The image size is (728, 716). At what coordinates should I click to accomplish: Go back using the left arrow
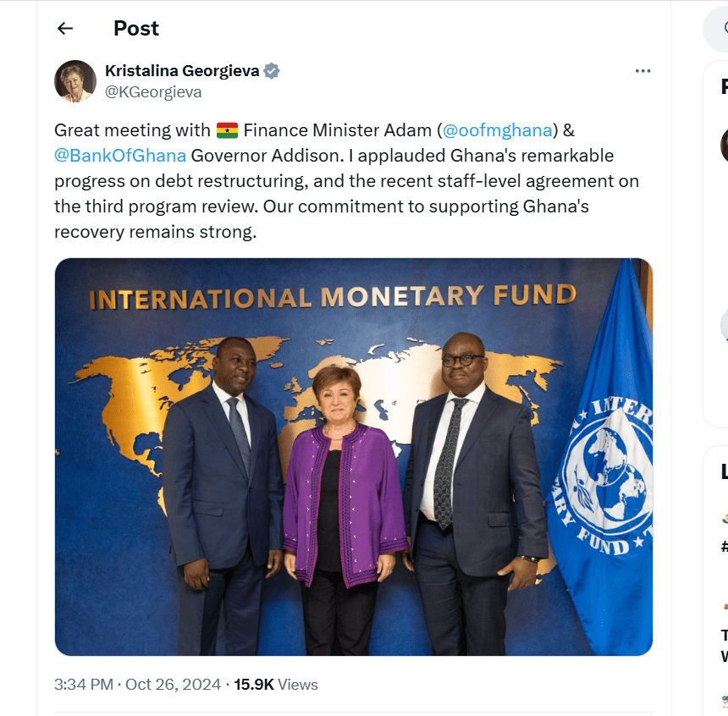(x=65, y=29)
